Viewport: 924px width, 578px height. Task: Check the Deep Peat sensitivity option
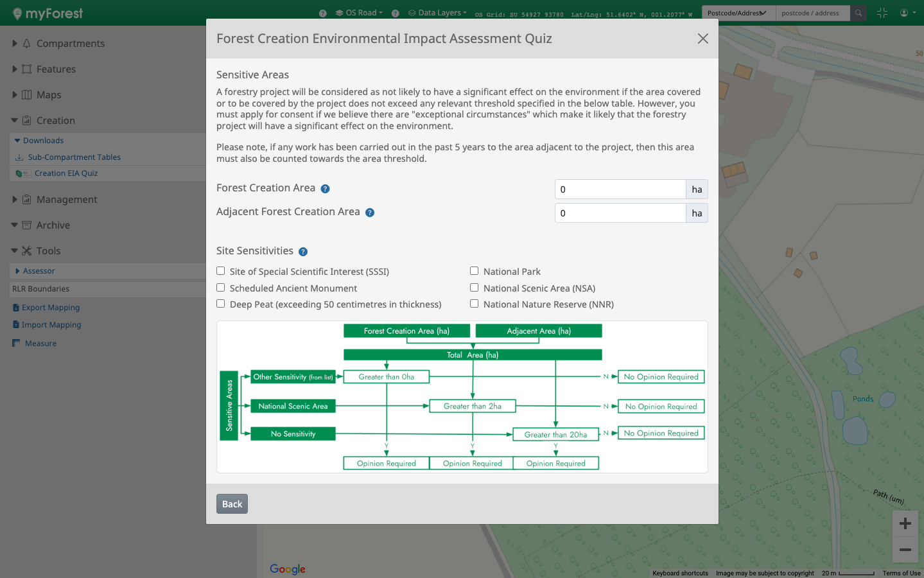pyautogui.click(x=221, y=304)
